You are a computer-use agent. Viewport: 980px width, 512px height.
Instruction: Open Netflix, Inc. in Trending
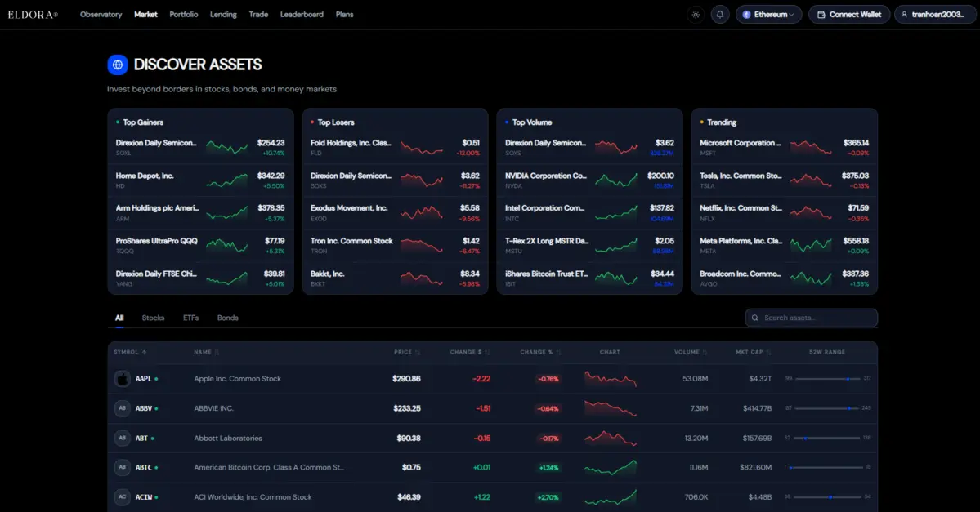point(785,213)
